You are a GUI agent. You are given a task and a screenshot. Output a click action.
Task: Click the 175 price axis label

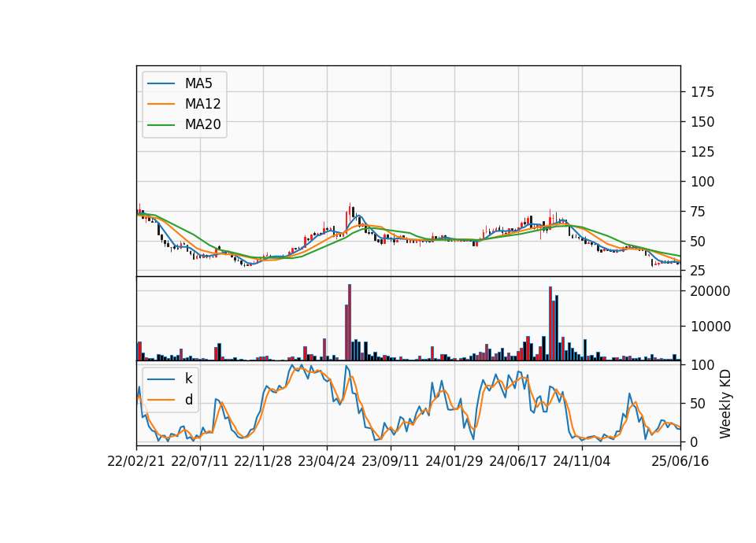point(702,92)
